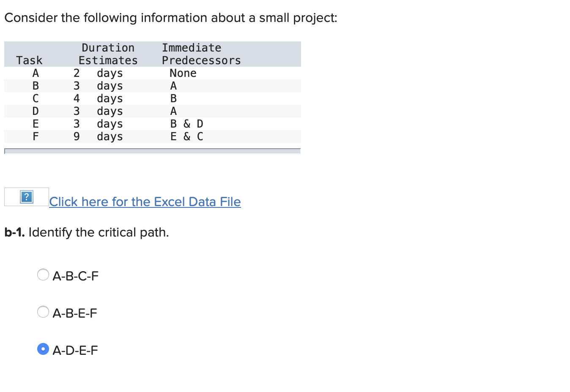This screenshot has height=392, width=570.
Task: Open the Excel Data File link
Action: point(145,202)
